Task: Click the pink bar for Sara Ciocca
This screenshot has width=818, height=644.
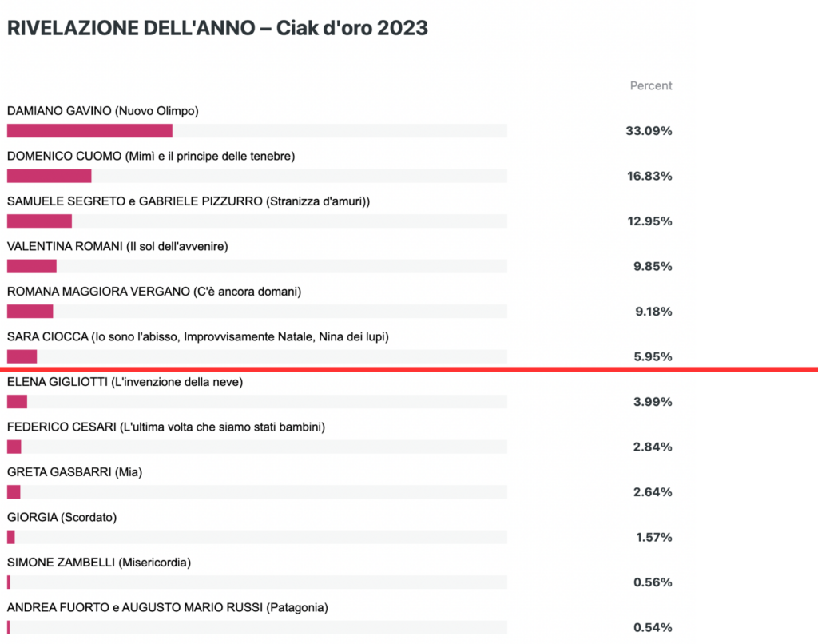Action: pyautogui.click(x=22, y=356)
